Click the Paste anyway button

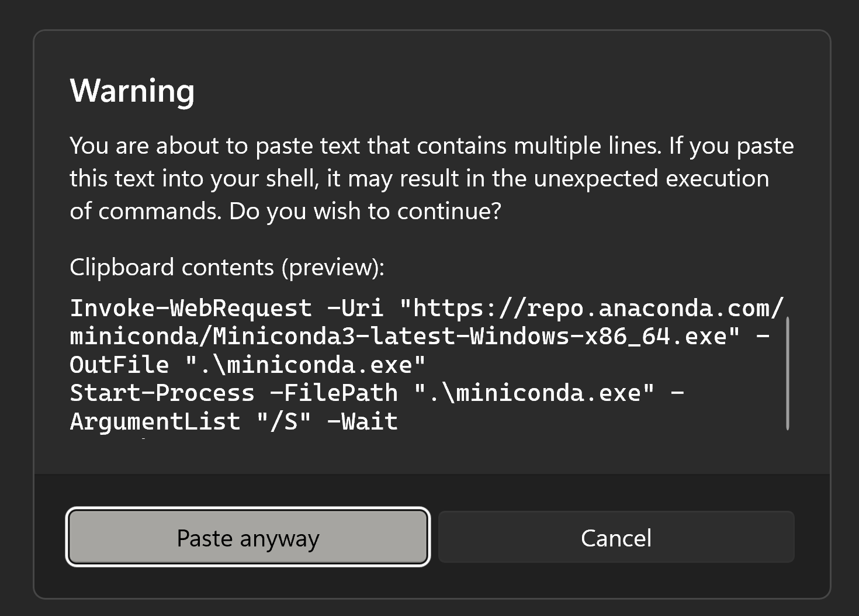pos(248,538)
